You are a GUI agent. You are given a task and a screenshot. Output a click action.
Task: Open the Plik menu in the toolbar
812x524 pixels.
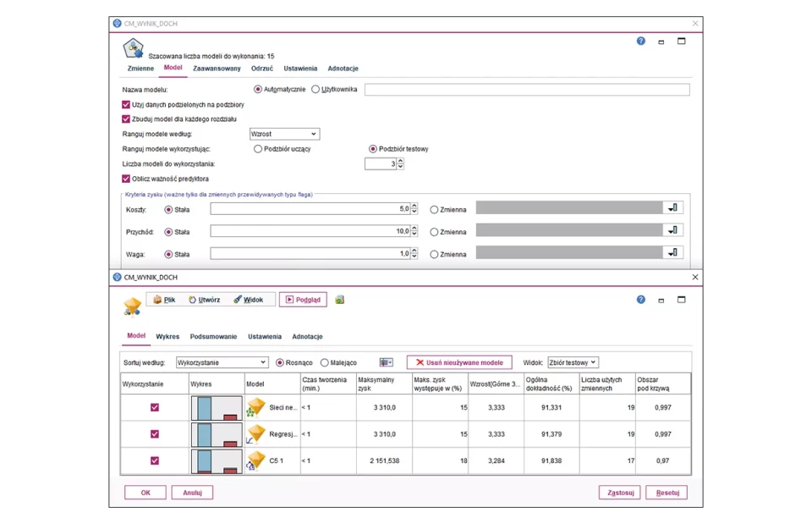(164, 300)
